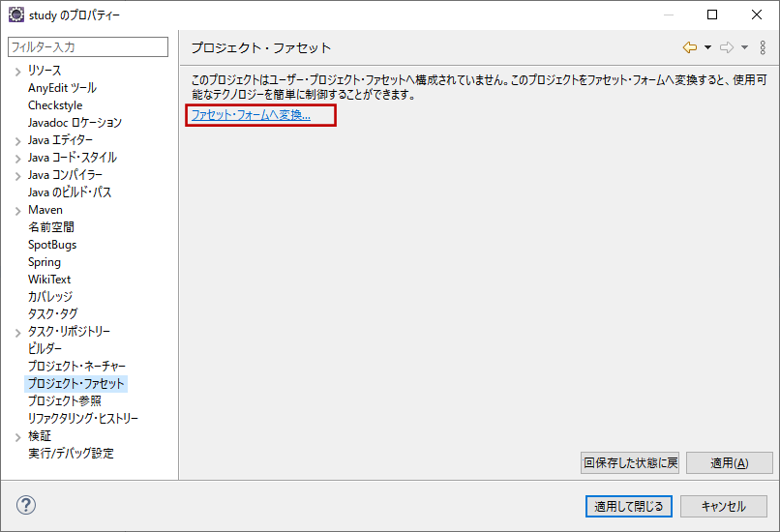This screenshot has height=532, width=780.
Task: Open the three-dot view menu icon
Action: coord(763,47)
